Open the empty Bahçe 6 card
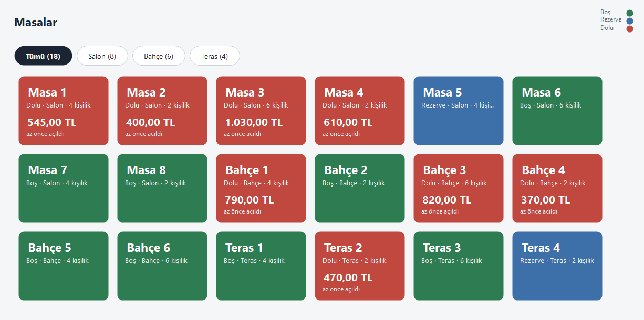The width and height of the screenshot is (644, 320). pyautogui.click(x=162, y=266)
